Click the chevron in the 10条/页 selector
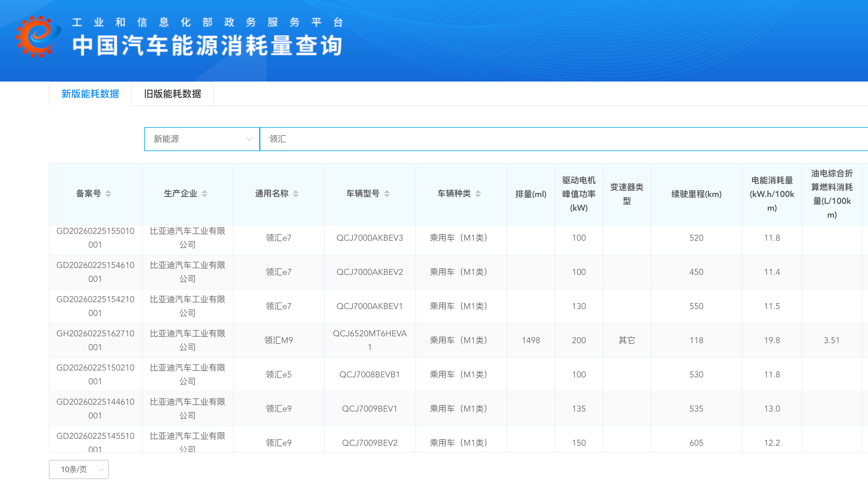 [x=101, y=469]
